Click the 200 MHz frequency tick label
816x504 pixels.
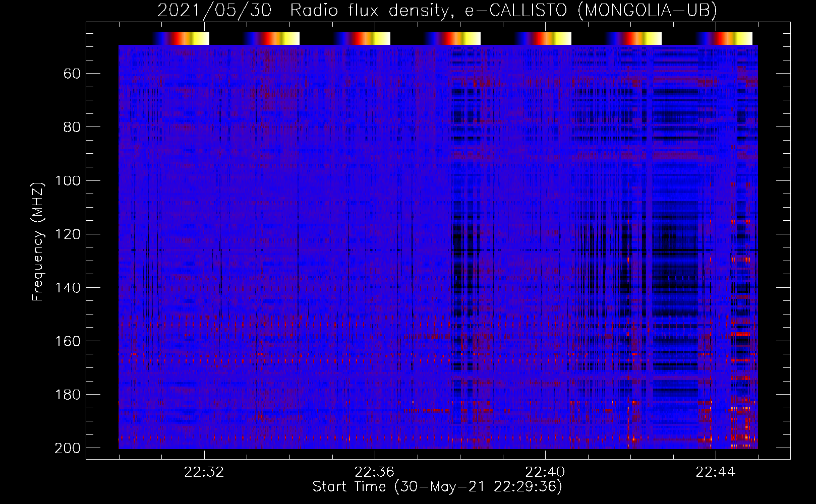(67, 448)
